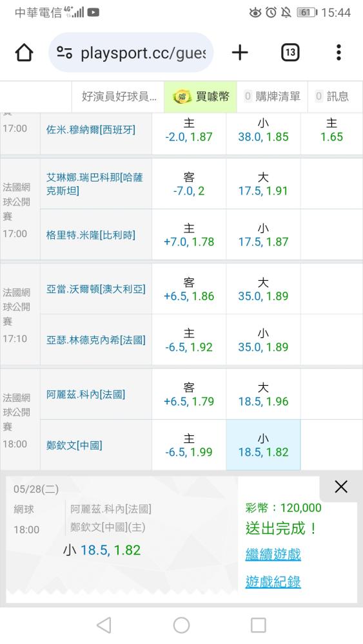Tap the Android back navigation button
363x644 pixels.
tap(104, 625)
